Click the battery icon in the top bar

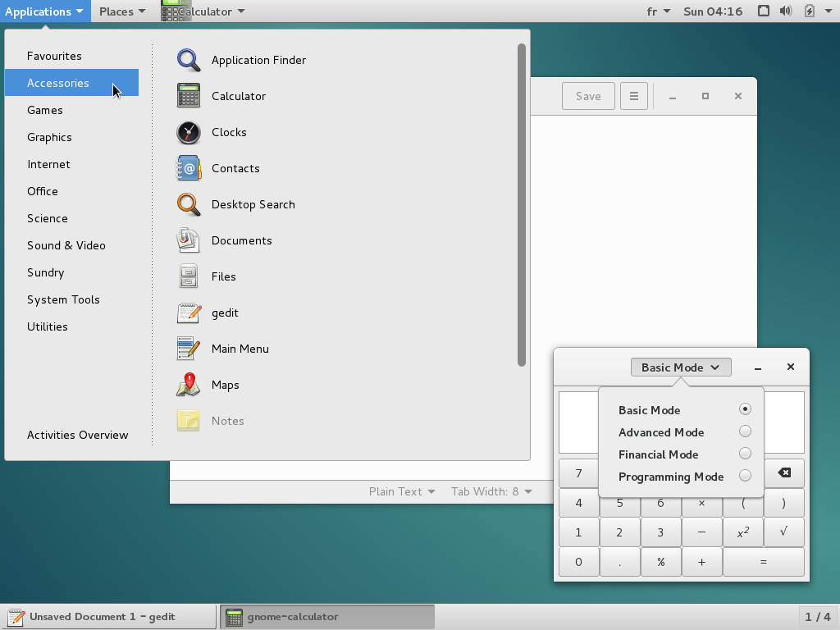pyautogui.click(x=810, y=11)
